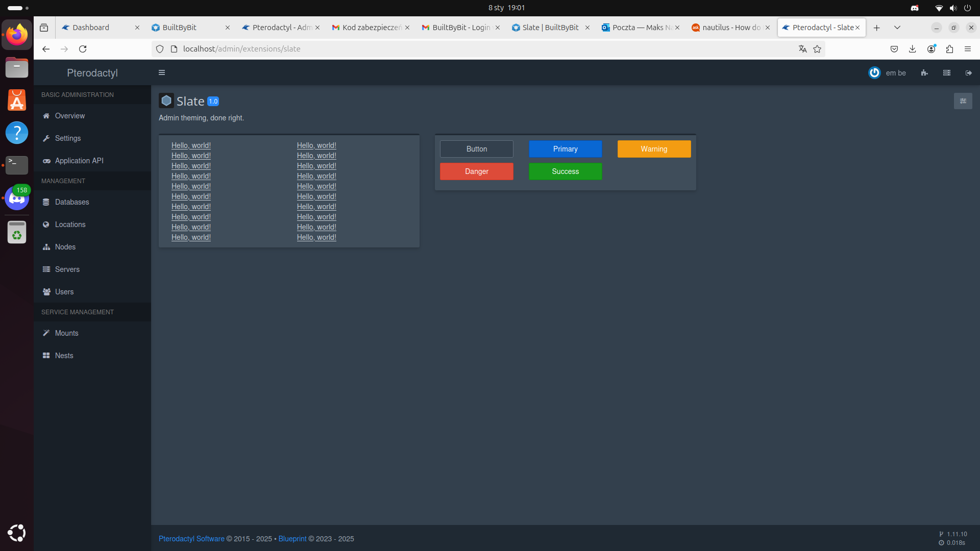
Task: Click the blue Primary button
Action: [x=566, y=149]
